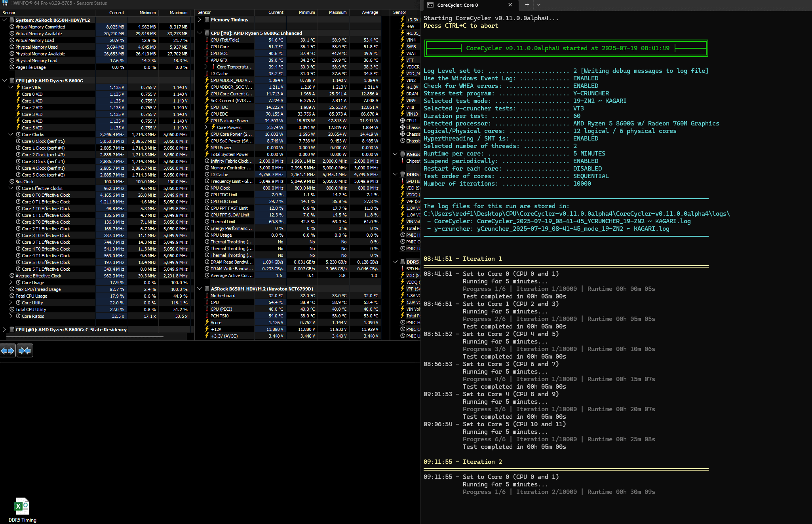Click the left panel horizontal scrollbar
Viewport: 812px width, 524px height.
[x=85, y=337]
